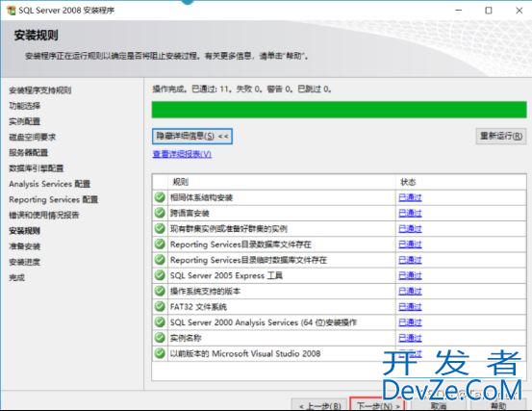Click the 状态 column header

point(461,182)
